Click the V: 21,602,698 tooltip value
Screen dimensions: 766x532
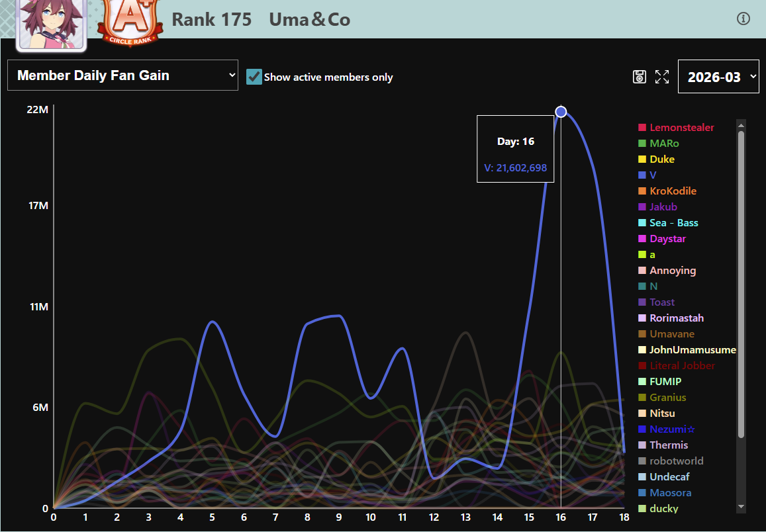(x=515, y=168)
